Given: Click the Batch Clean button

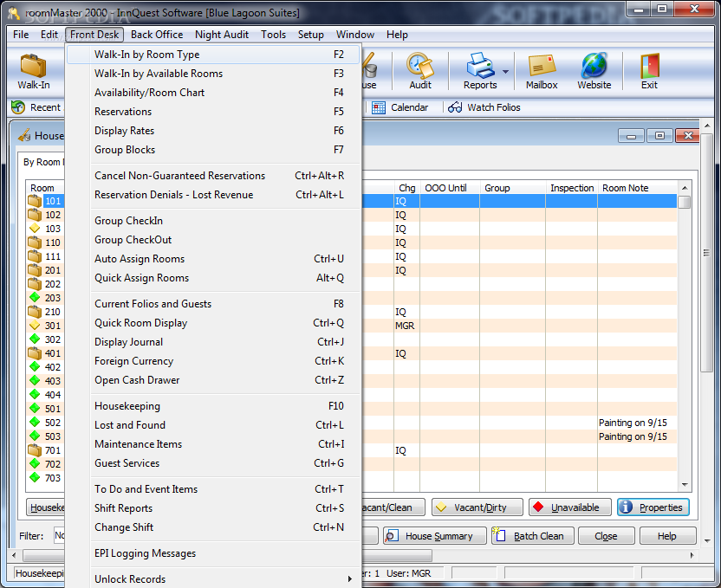Looking at the screenshot, I should coord(532,536).
